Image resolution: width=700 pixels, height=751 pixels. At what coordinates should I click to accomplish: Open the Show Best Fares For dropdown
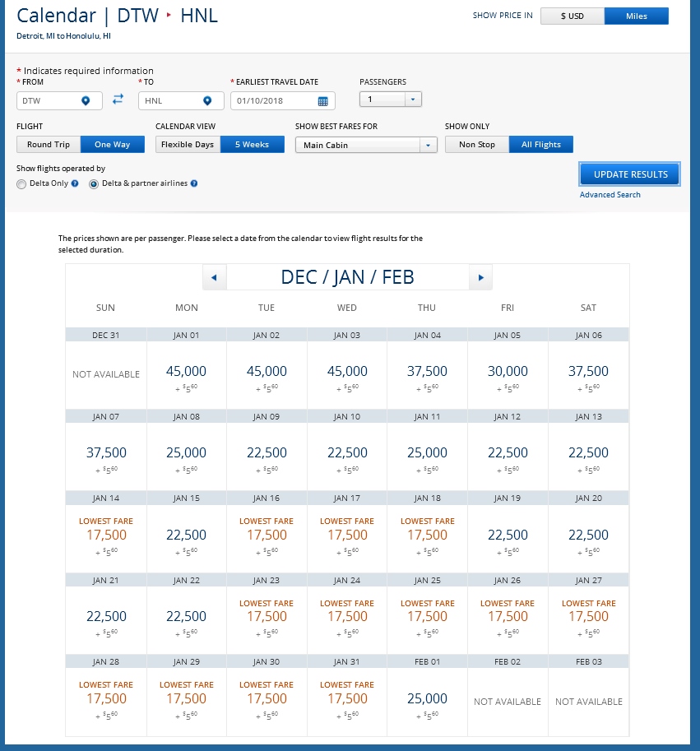(x=365, y=144)
